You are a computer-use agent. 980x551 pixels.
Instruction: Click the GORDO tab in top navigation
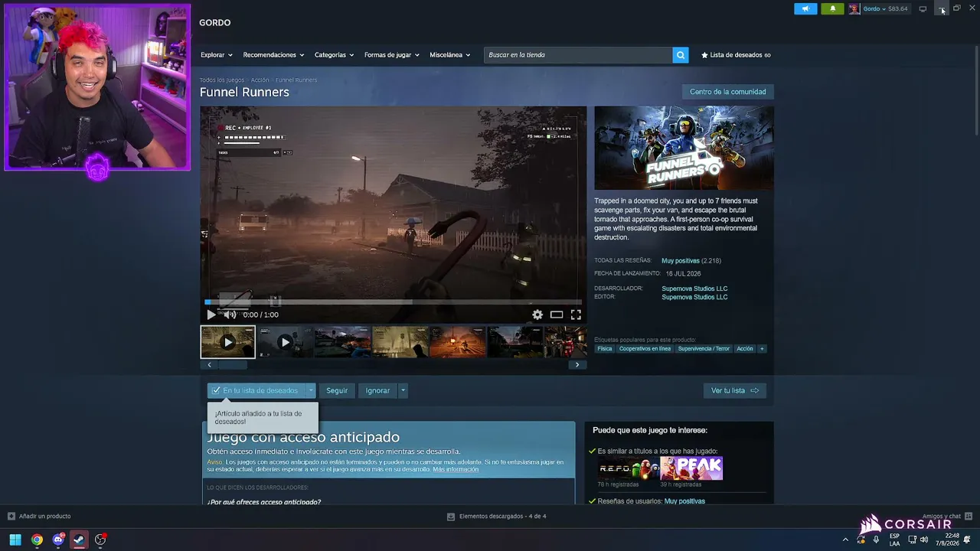click(215, 23)
